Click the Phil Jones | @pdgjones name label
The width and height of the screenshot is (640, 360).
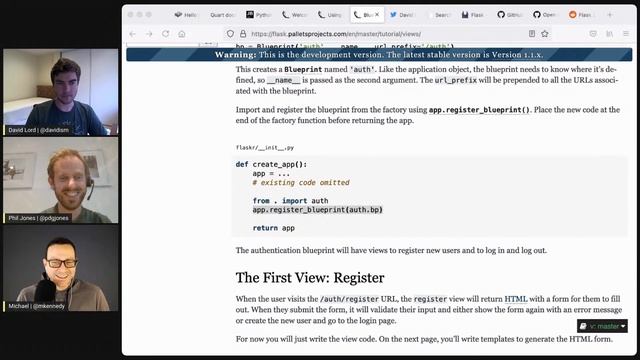click(38, 218)
